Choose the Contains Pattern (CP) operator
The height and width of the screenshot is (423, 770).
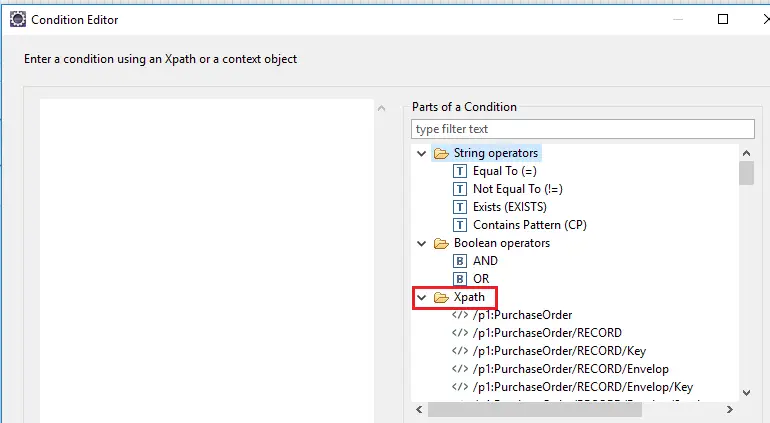pos(530,225)
